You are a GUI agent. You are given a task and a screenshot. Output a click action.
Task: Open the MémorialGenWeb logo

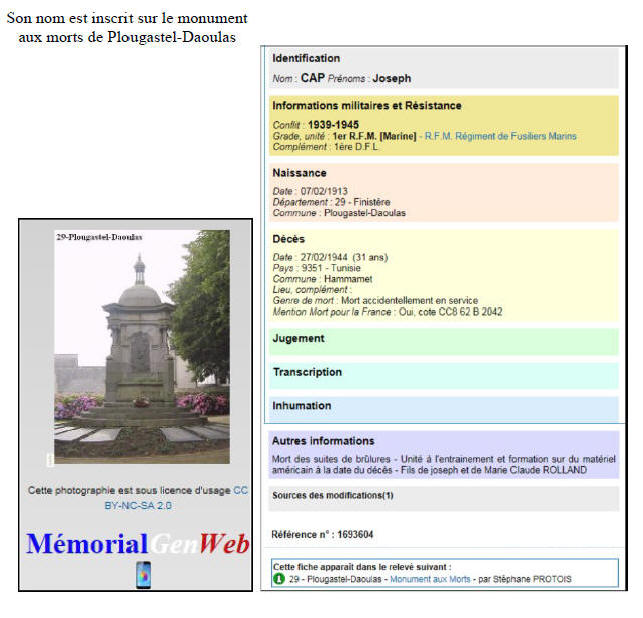pos(137,544)
